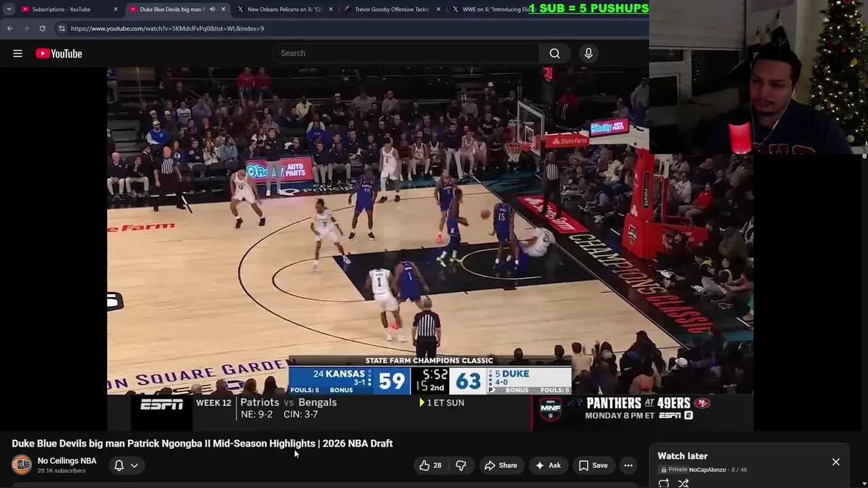Image resolution: width=868 pixels, height=488 pixels.
Task: Toggle loop playlist in Watch later panel
Action: (x=664, y=483)
